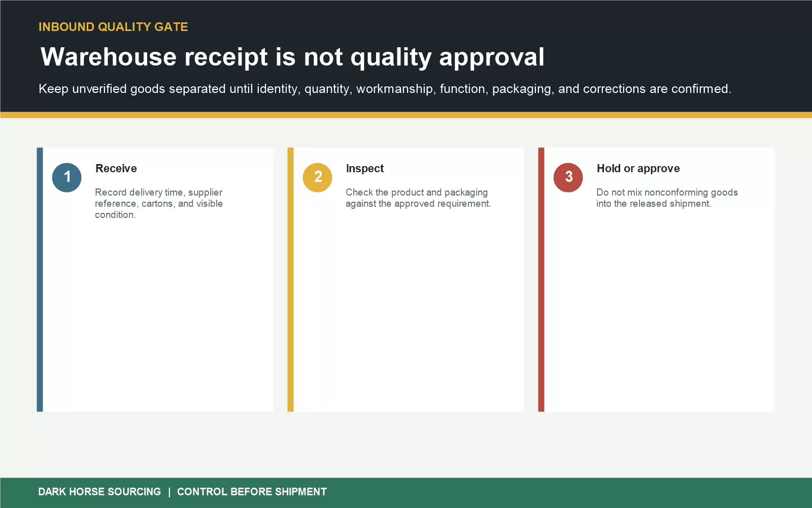The width and height of the screenshot is (812, 508).
Task: Click the Record delivery time description
Action: 159,203
